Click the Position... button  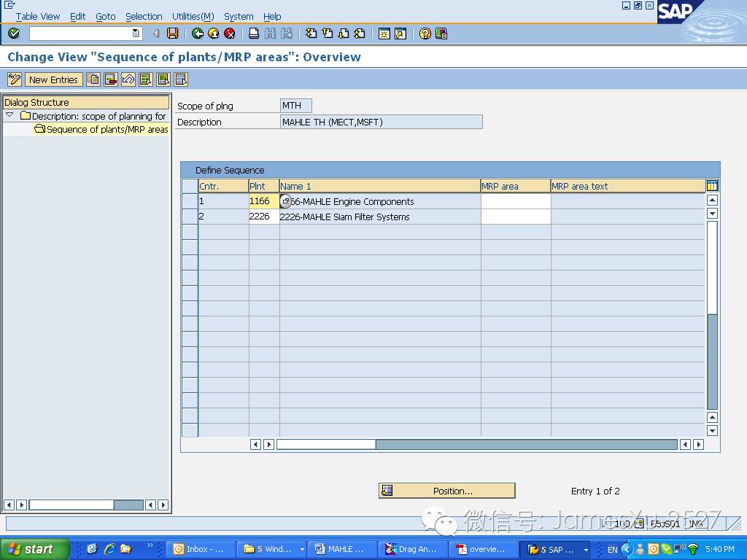(447, 491)
